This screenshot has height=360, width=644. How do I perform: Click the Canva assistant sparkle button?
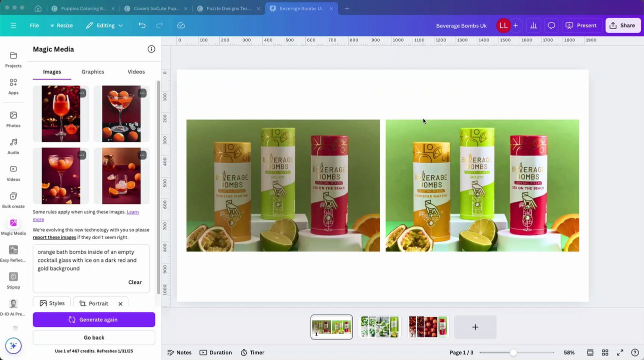tap(13, 345)
